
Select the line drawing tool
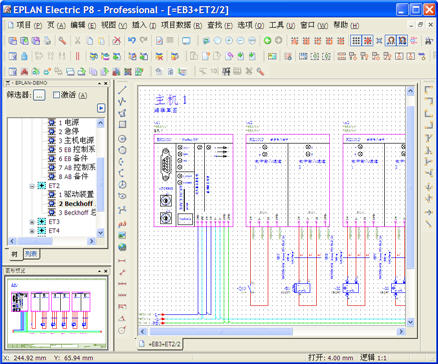[122, 90]
